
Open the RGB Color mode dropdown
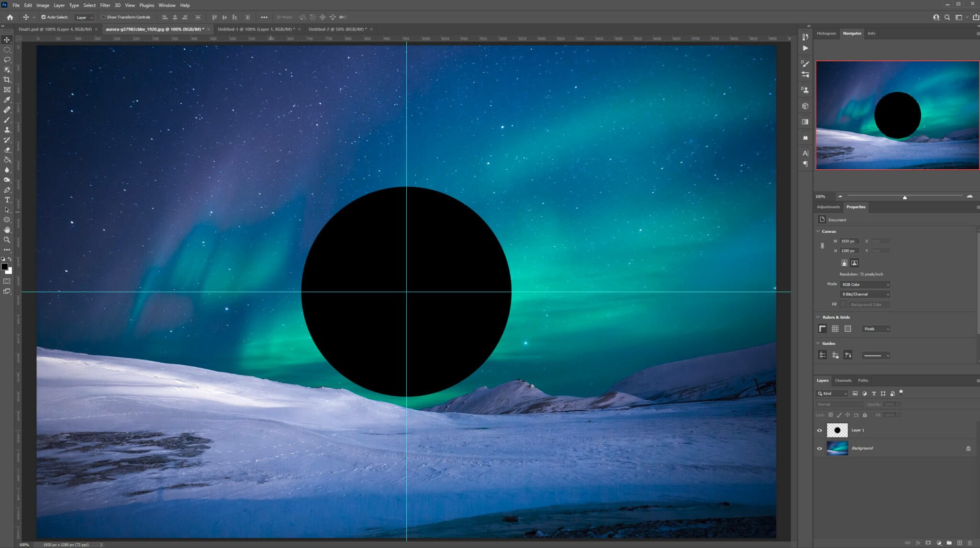[865, 284]
